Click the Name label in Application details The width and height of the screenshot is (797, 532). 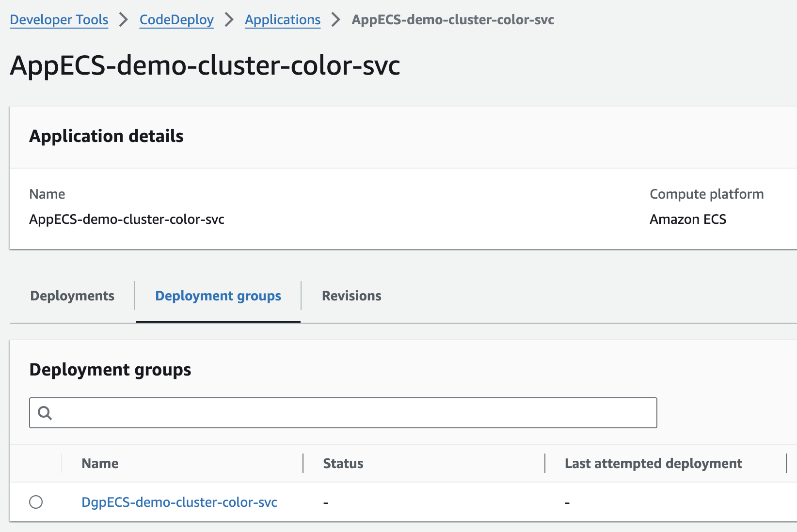click(47, 194)
